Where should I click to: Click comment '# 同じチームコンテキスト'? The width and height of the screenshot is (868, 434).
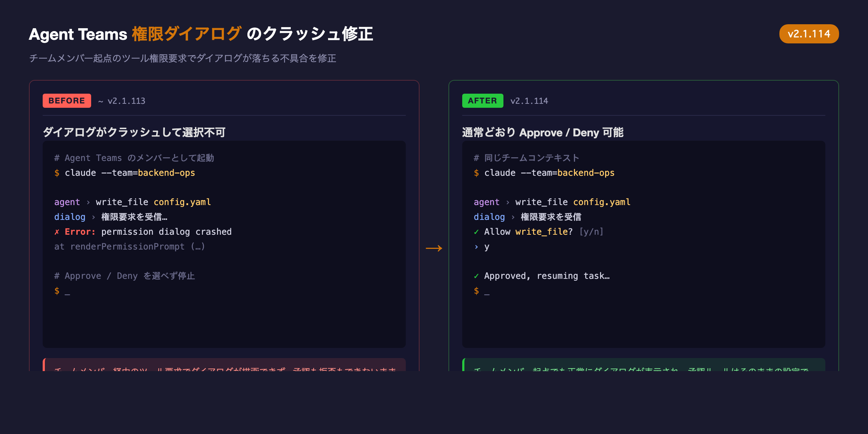tap(526, 158)
